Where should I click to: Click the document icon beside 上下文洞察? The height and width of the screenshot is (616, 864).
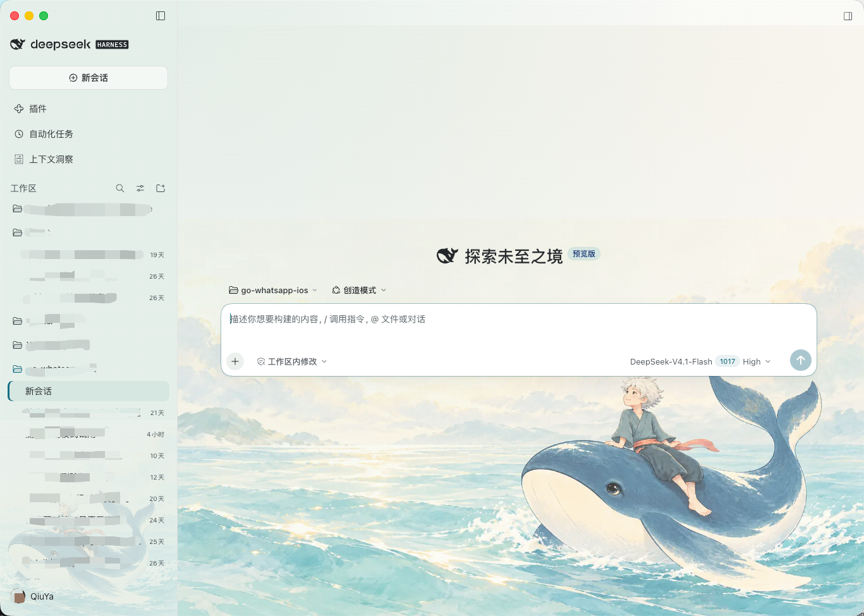pos(19,159)
